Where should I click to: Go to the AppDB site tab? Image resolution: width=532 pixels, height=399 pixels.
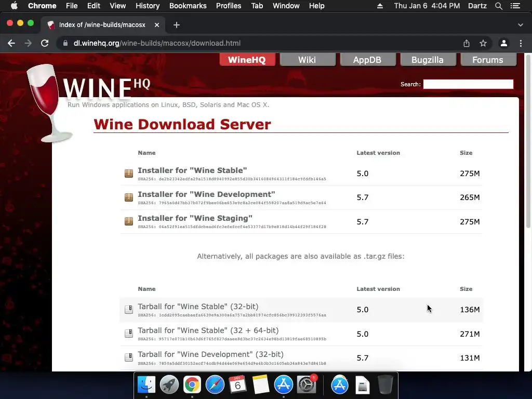coord(367,60)
